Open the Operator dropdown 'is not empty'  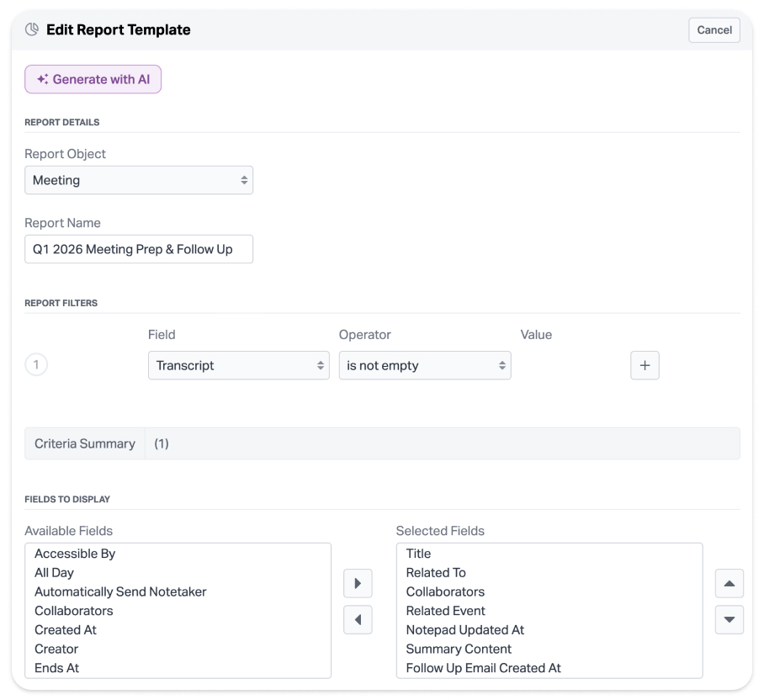coord(425,365)
